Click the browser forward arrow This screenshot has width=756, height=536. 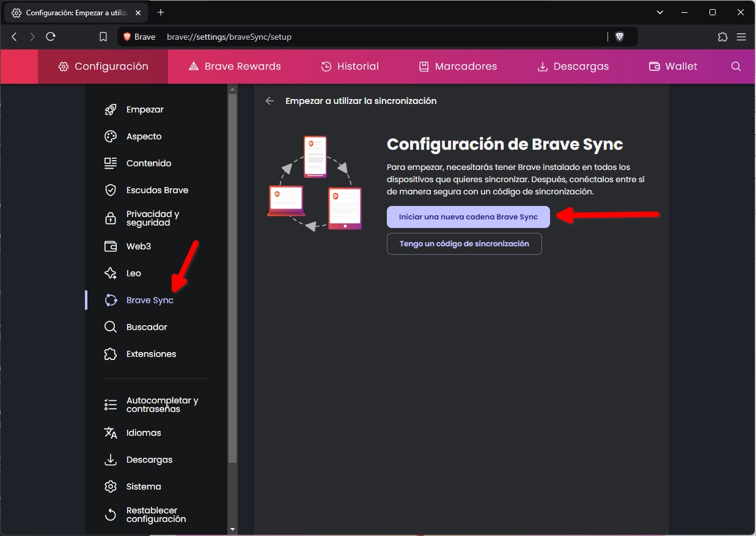32,37
